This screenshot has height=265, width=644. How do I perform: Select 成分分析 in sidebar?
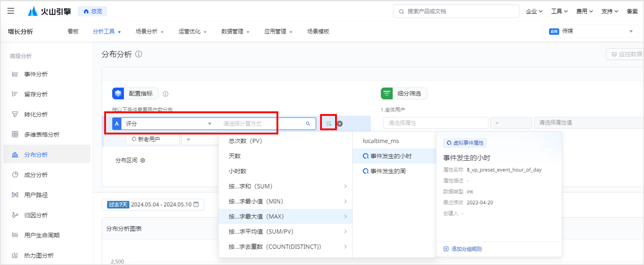(47, 175)
